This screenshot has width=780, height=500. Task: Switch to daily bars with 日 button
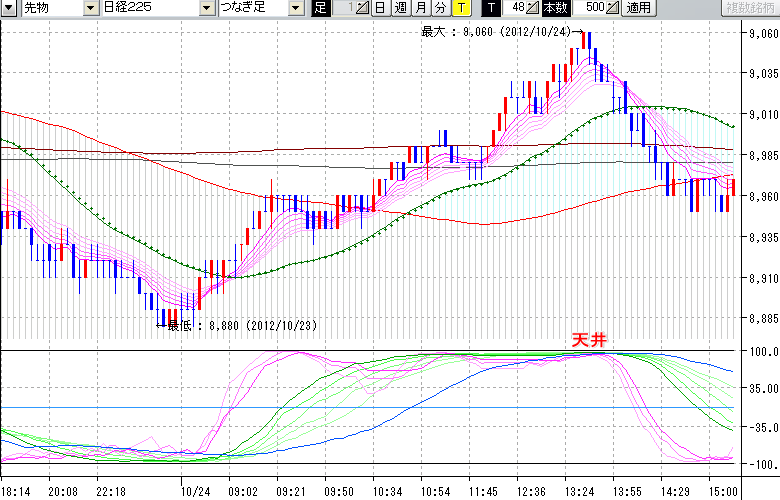(380, 8)
